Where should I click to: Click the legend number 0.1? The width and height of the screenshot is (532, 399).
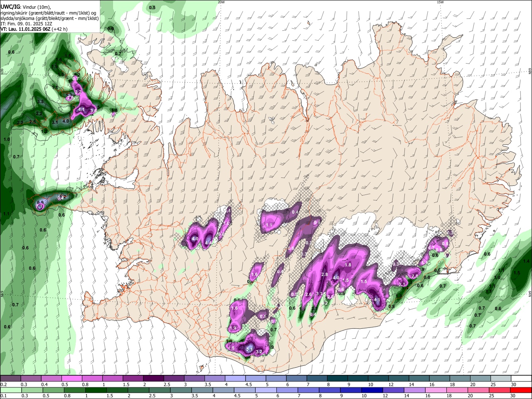tap(4, 396)
